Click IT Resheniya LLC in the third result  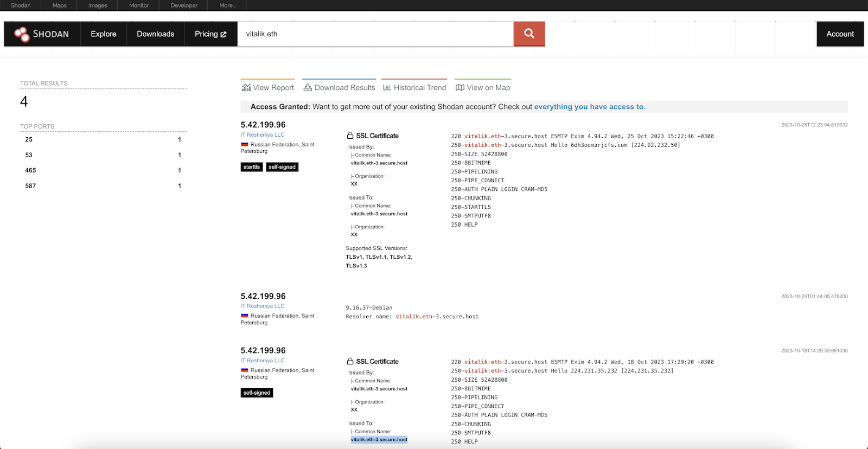[x=263, y=360]
